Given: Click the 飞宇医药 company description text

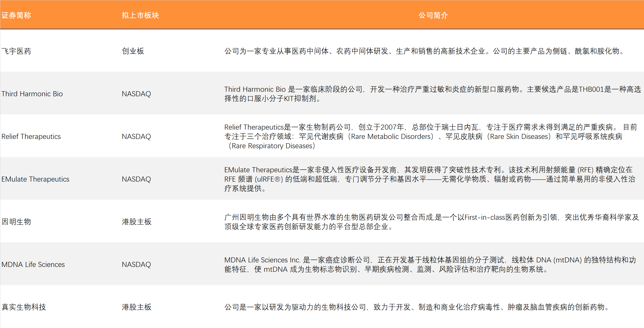Looking at the screenshot, I should [x=425, y=51].
